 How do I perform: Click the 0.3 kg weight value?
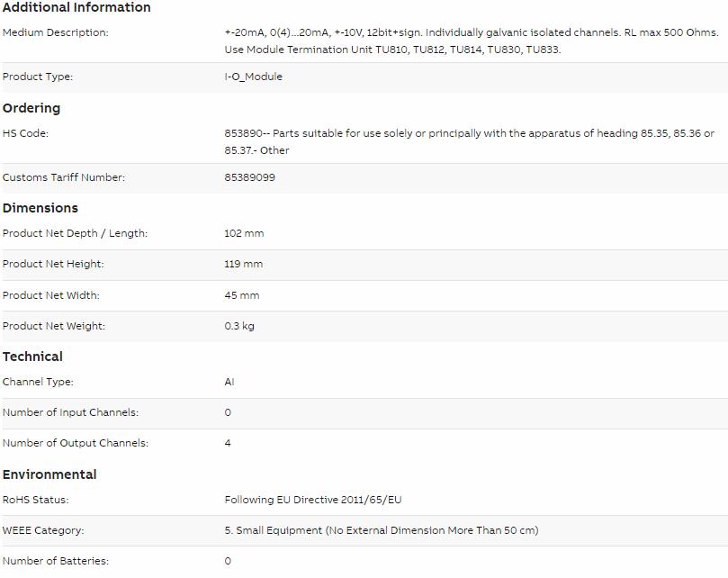coord(239,326)
